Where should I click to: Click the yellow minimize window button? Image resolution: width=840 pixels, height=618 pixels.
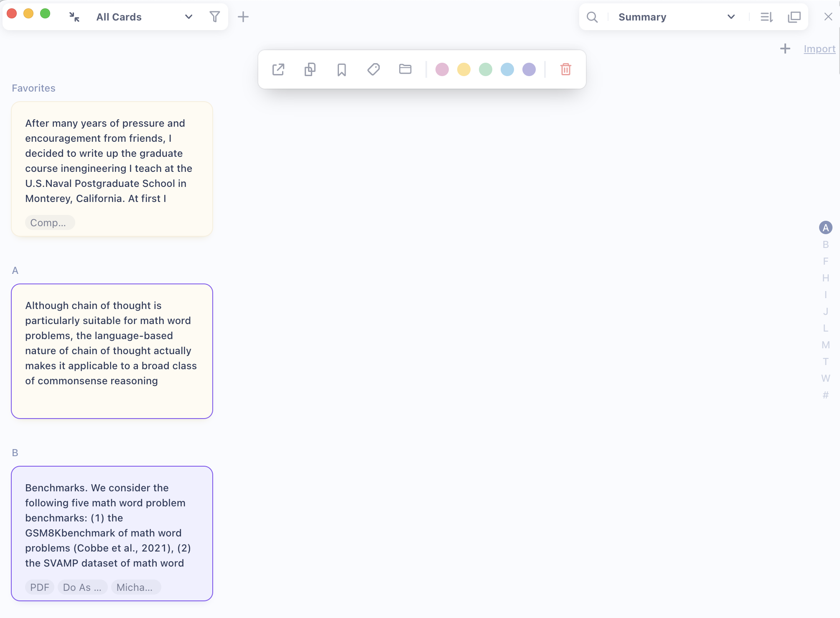(x=28, y=14)
